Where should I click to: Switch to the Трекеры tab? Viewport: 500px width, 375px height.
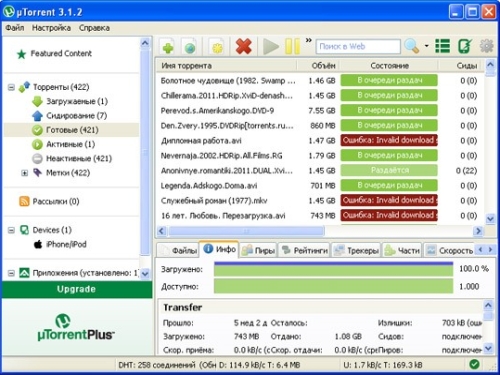pyautogui.click(x=356, y=250)
